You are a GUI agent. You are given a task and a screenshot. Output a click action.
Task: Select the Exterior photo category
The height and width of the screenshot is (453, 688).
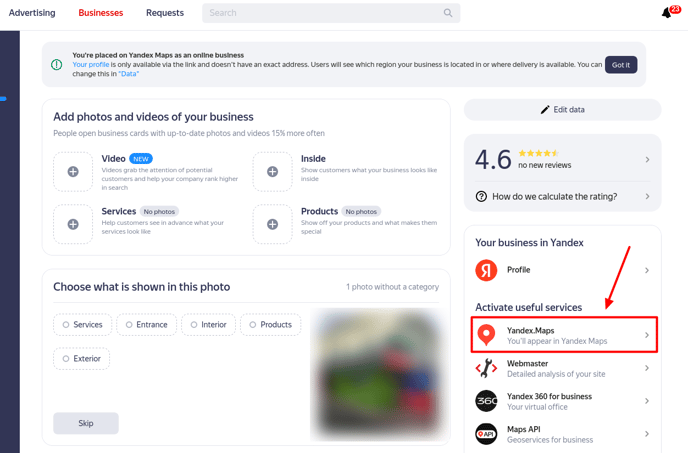pos(82,359)
